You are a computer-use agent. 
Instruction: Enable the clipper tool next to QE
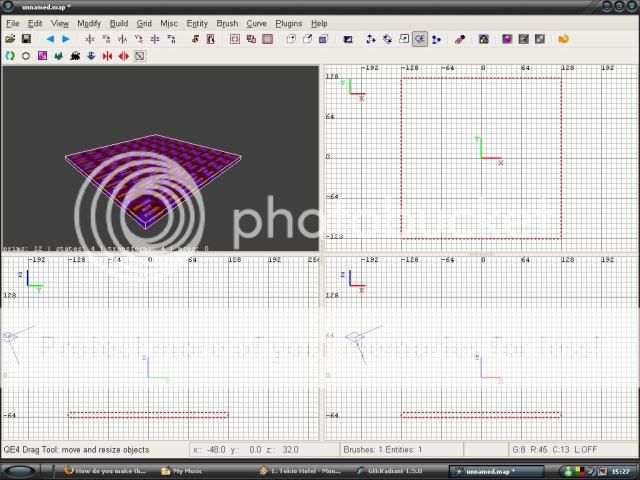pos(435,39)
